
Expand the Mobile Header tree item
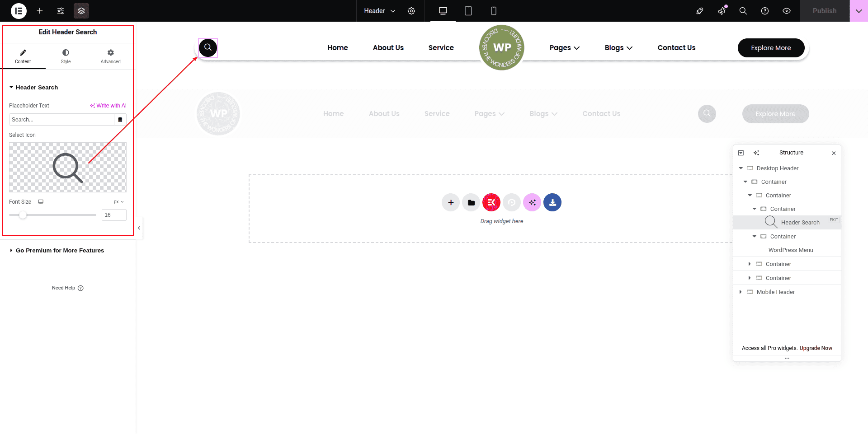pos(741,292)
